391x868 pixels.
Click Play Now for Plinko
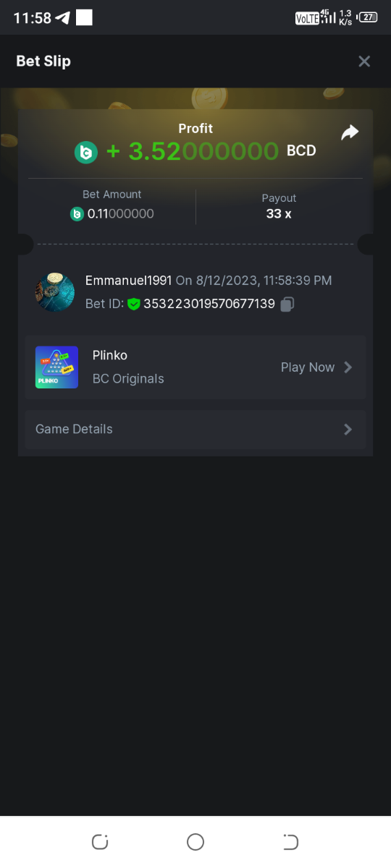(x=308, y=367)
